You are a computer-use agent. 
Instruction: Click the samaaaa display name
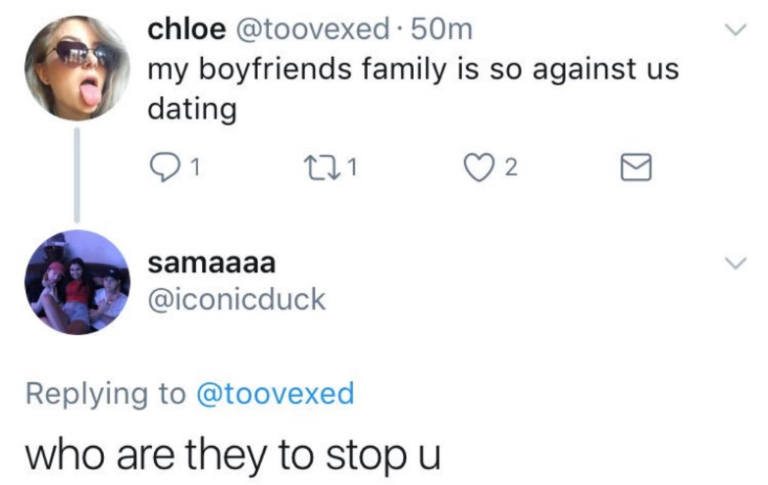(x=212, y=264)
